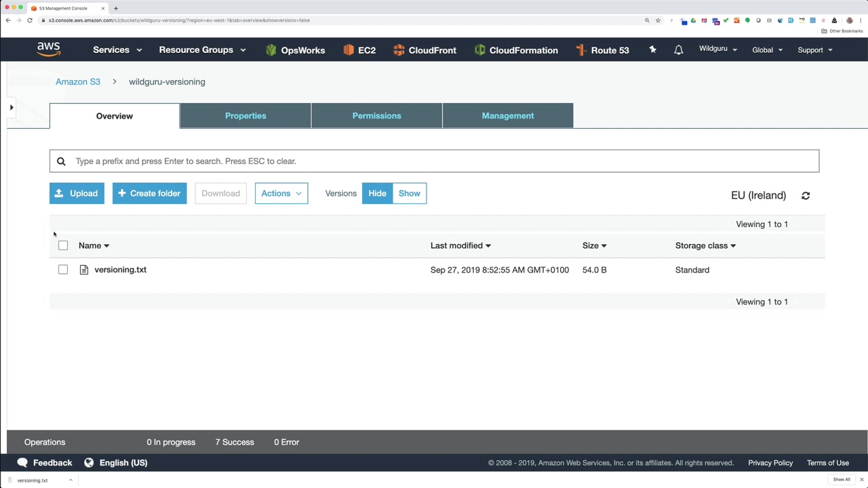Click the browser address bar URL
Screen dimensions: 868x488
pos(179,20)
